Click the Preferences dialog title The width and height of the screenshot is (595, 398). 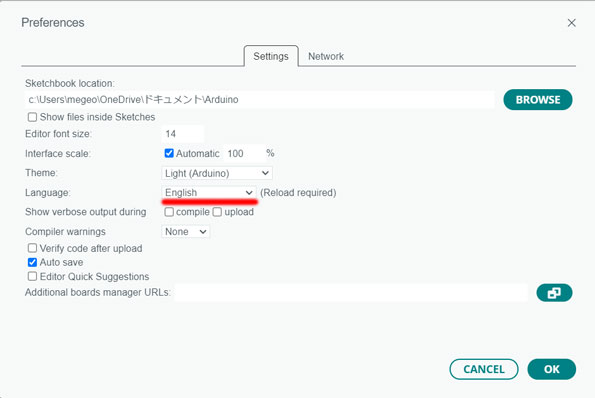point(53,23)
